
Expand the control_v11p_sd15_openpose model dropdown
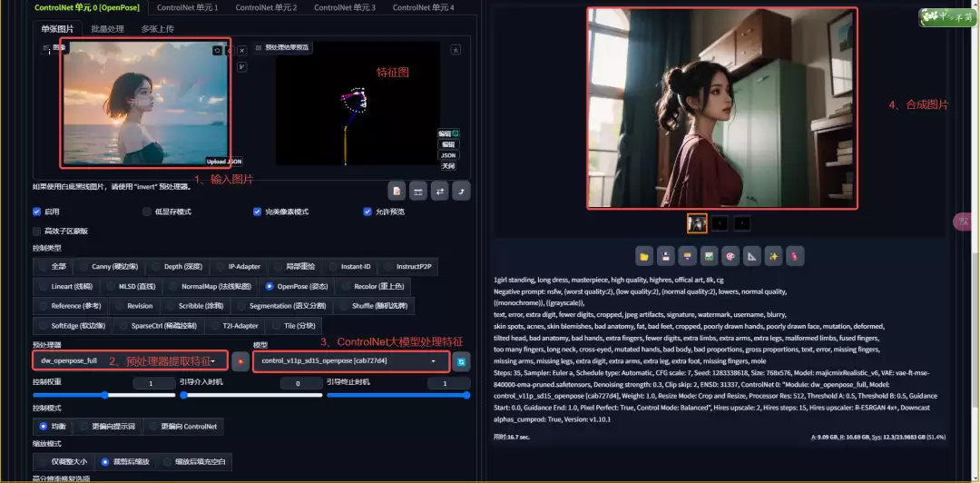(350, 361)
